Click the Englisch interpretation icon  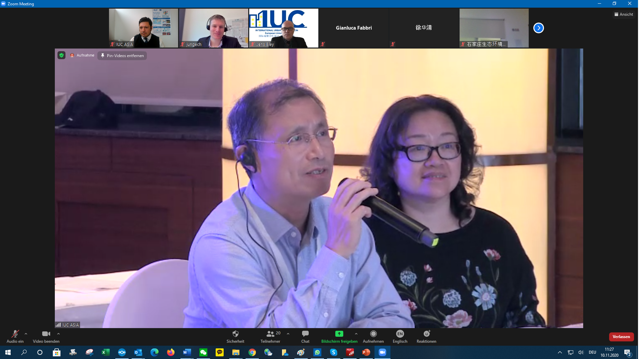400,334
